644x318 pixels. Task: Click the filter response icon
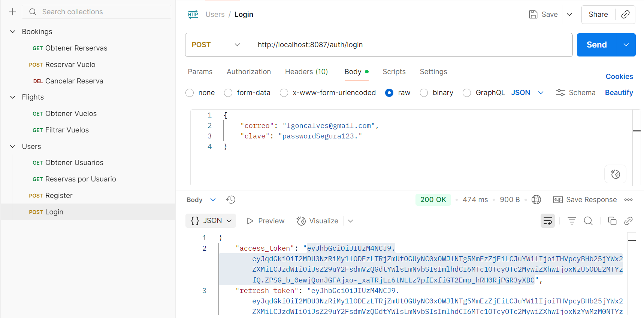(572, 221)
